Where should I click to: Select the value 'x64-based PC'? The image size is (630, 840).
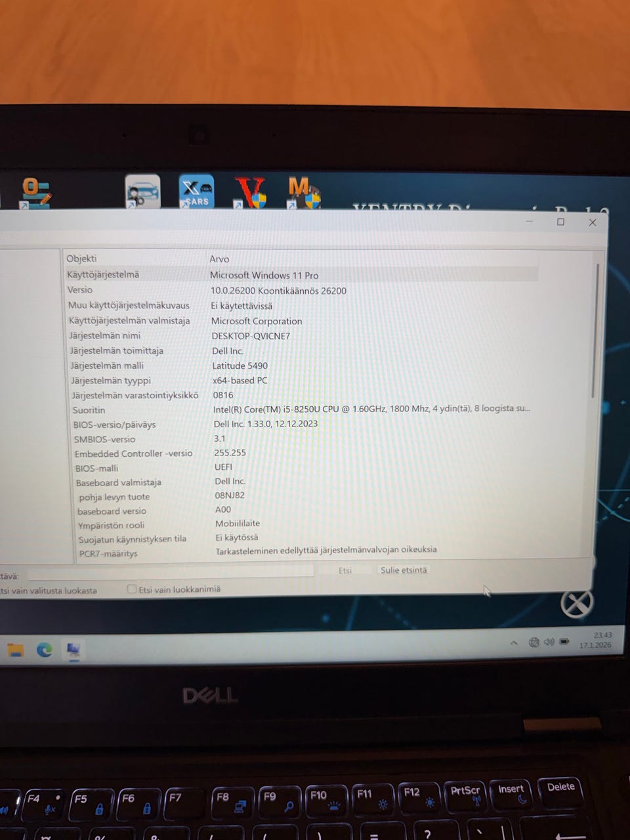tap(240, 380)
